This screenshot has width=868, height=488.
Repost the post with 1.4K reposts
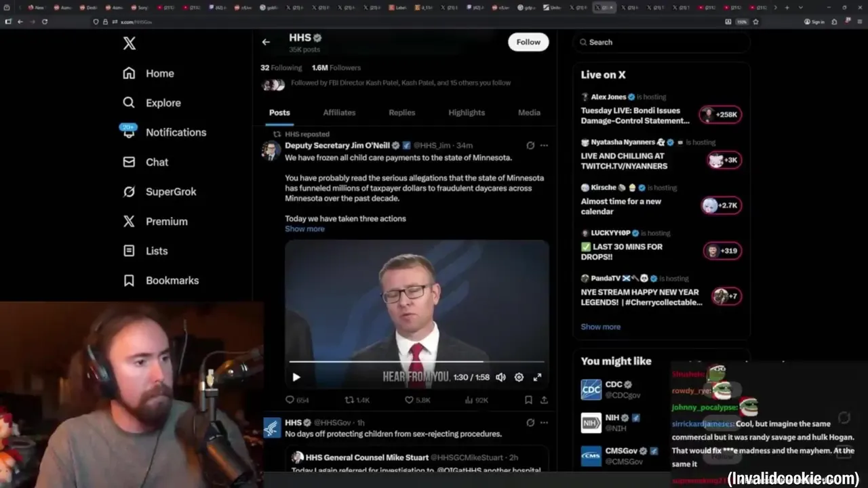click(357, 401)
